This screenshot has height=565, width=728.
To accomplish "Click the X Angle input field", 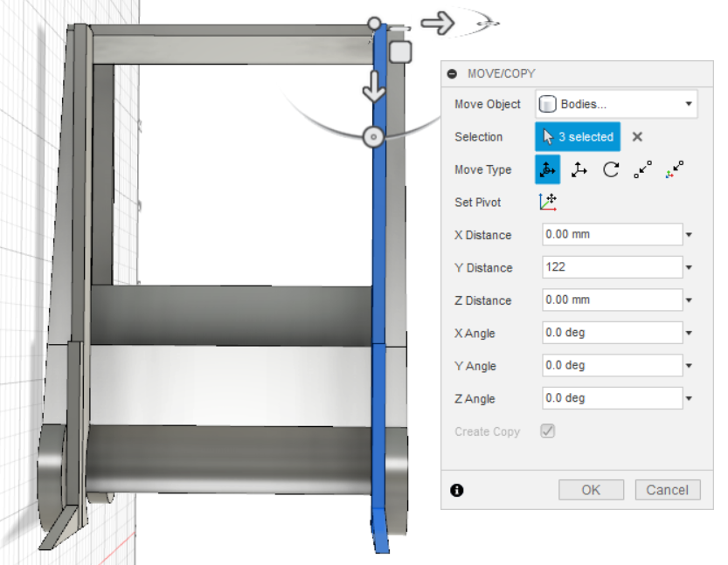I will pyautogui.click(x=612, y=333).
